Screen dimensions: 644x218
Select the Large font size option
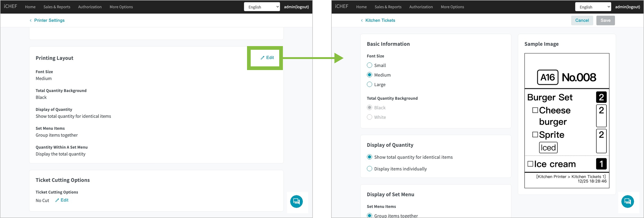pos(370,84)
